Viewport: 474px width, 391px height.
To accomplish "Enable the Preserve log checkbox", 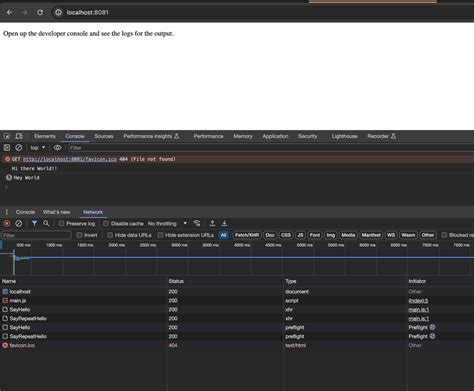I will (x=61, y=223).
